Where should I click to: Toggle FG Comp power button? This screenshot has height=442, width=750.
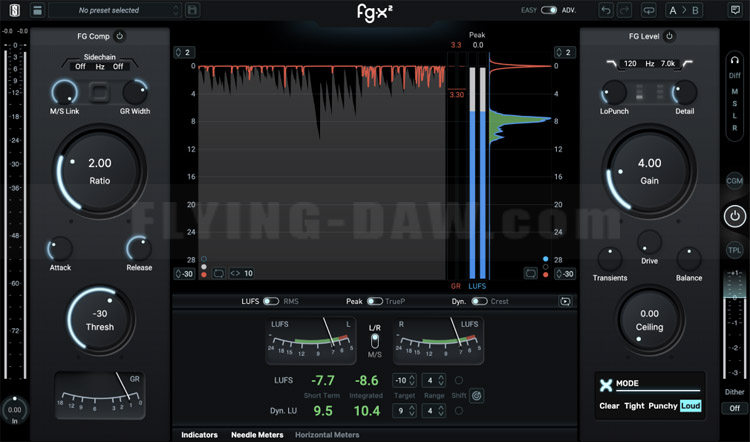tap(120, 36)
